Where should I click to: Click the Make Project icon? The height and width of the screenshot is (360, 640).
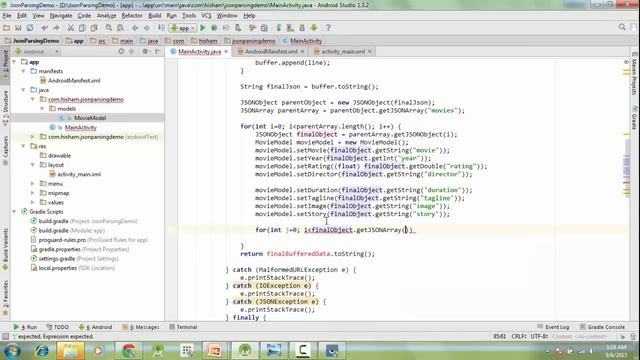161,28
